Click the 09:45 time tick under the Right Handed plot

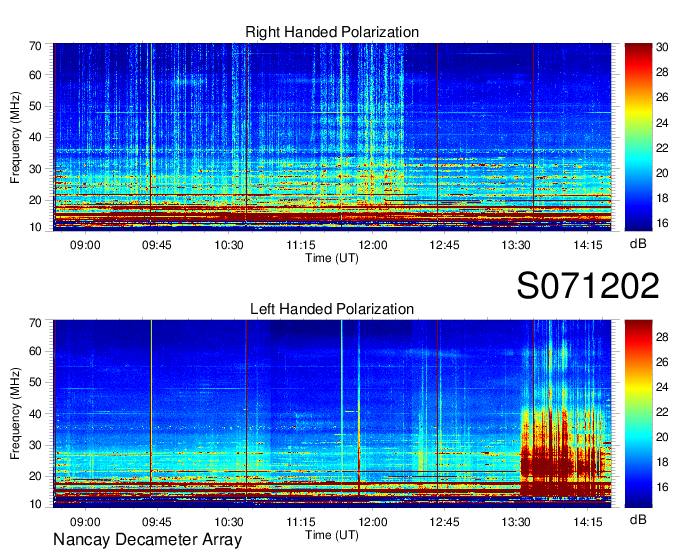pyautogui.click(x=157, y=245)
